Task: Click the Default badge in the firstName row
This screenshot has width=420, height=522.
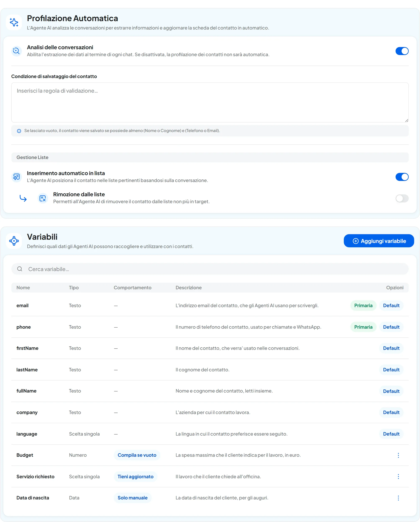Action: (x=391, y=348)
